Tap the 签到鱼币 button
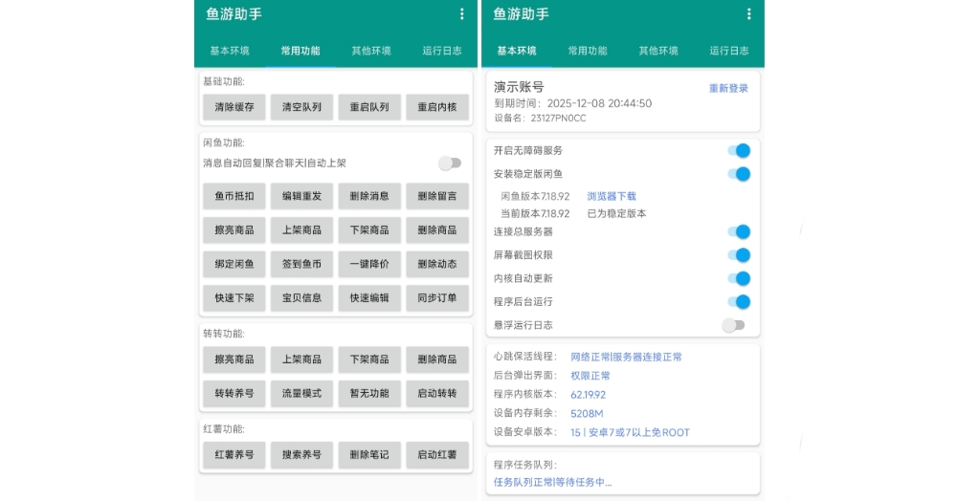Screen dimensions: 980x501 [301, 264]
